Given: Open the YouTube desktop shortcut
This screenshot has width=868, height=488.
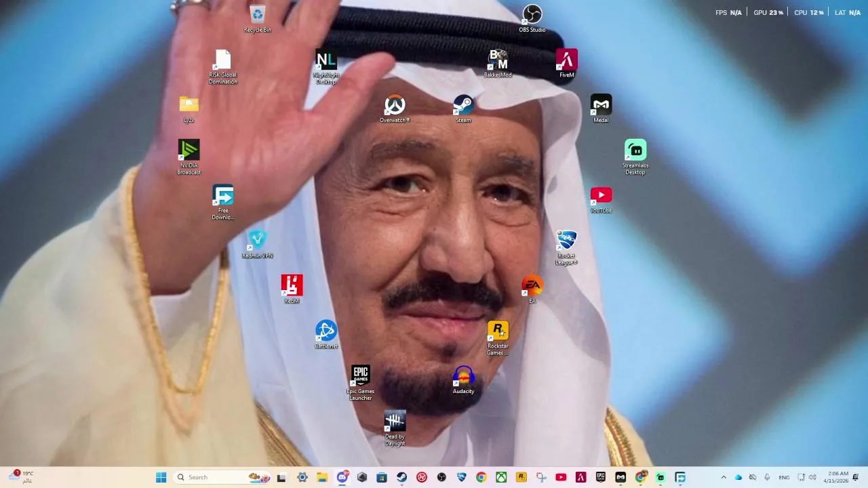Looking at the screenshot, I should (x=601, y=200).
